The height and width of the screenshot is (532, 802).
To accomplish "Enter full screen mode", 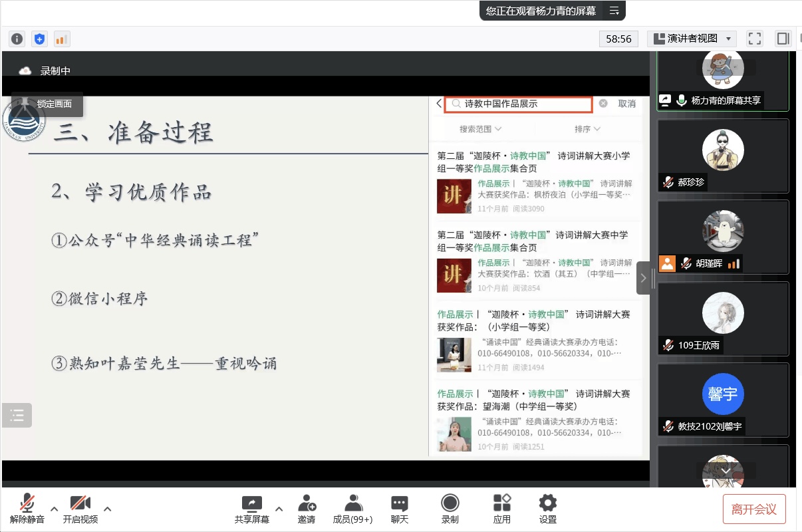I will click(754, 39).
